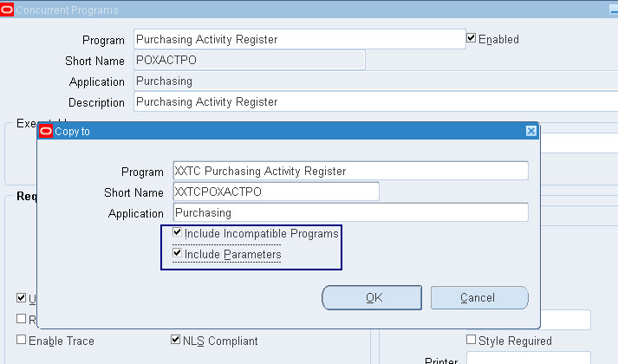Click the XXTC Purchasing Activity Register program field
The height and width of the screenshot is (364, 618).
coord(350,171)
